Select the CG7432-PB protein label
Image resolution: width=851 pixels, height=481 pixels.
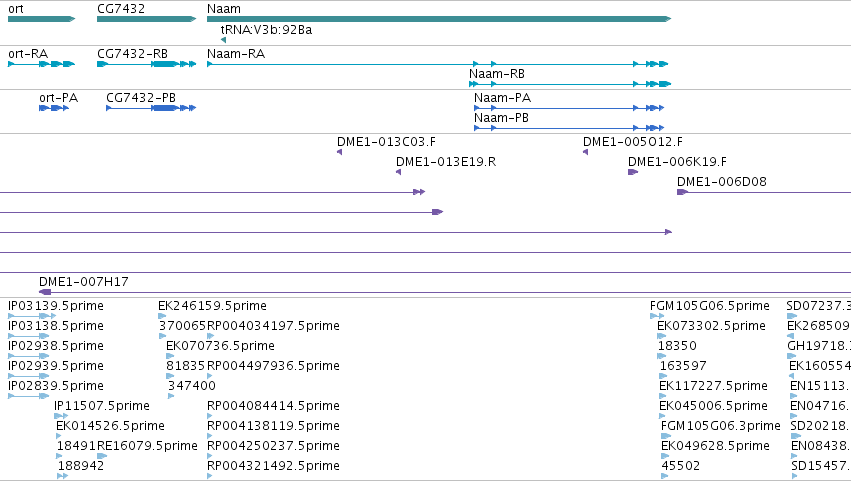[x=141, y=98]
